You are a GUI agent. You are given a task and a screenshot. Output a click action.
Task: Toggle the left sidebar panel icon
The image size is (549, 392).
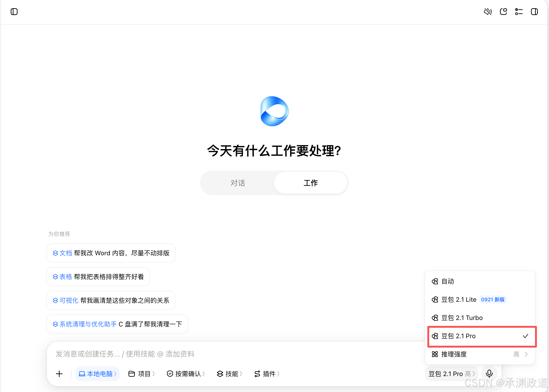click(x=14, y=12)
